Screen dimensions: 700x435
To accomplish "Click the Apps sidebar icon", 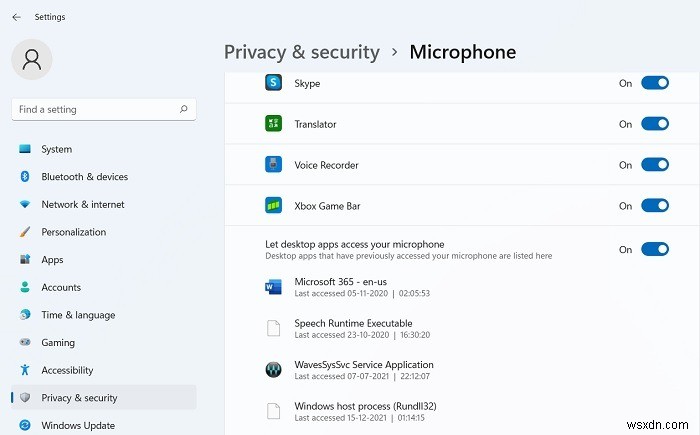I will pos(25,259).
